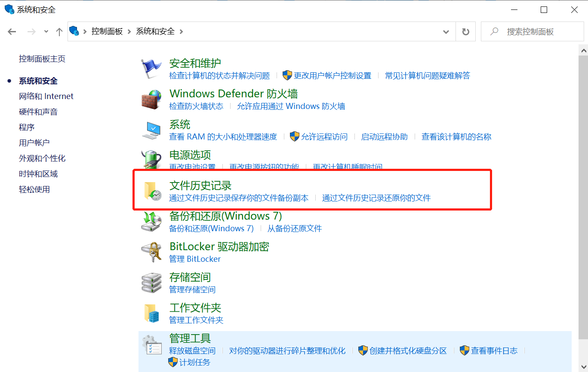Click shield icon before 更改用户帐户控制设置
The image size is (588, 372).
click(287, 75)
